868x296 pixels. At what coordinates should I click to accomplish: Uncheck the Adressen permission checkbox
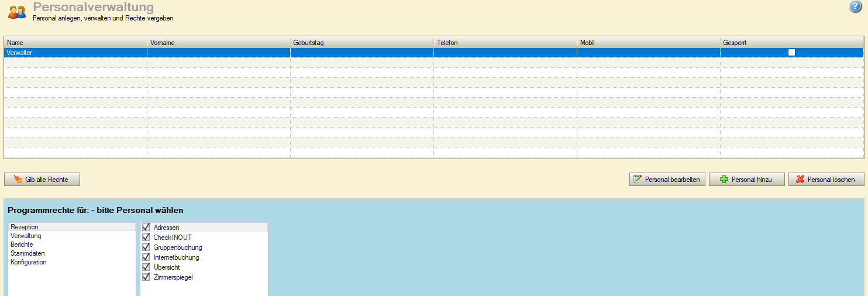[x=146, y=228]
